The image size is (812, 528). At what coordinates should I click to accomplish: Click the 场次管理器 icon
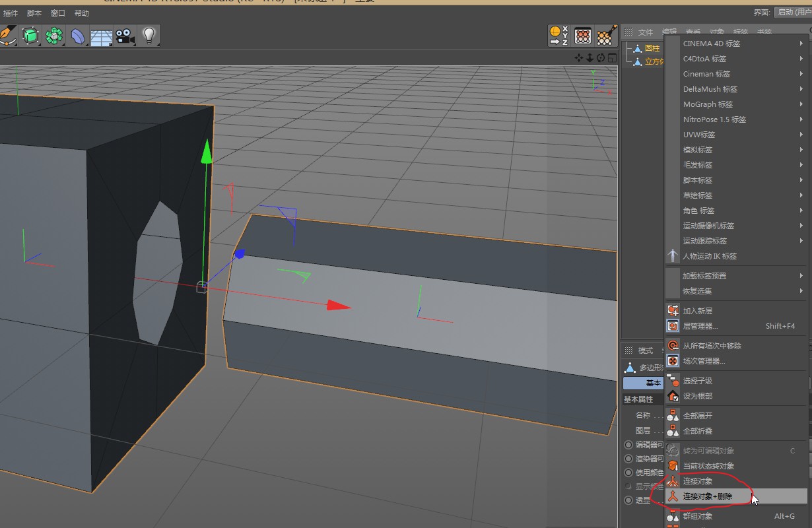click(x=673, y=360)
